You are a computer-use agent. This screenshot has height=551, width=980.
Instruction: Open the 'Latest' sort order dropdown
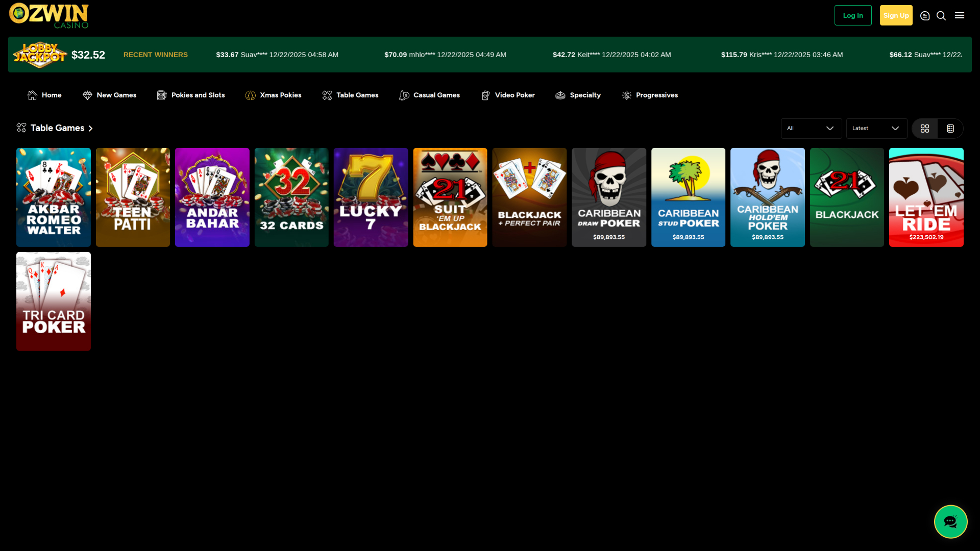(x=876, y=128)
